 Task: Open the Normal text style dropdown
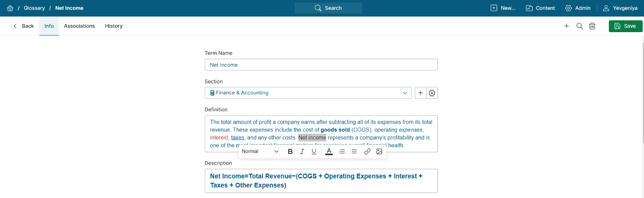pos(260,151)
